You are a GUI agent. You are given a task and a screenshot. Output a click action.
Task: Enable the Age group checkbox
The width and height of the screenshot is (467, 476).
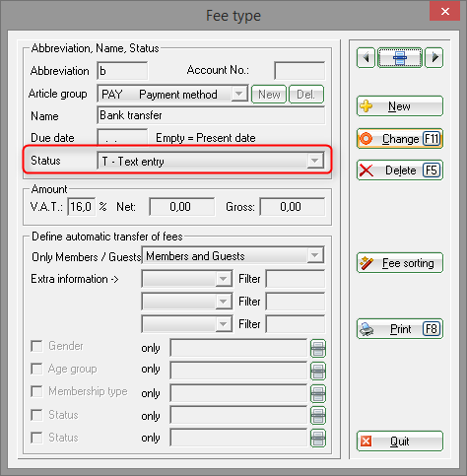pos(36,369)
